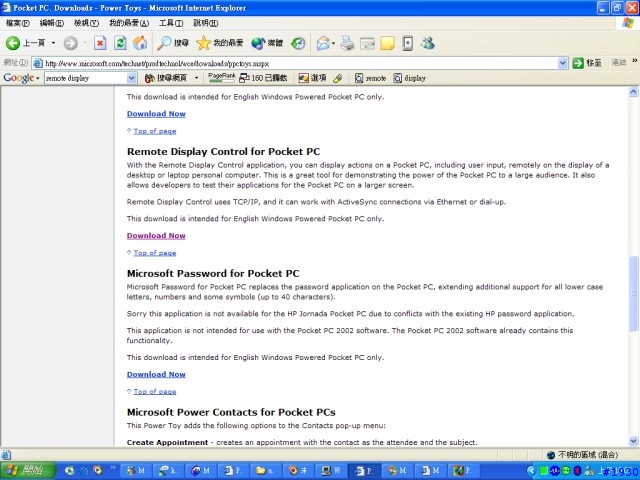Open the File (檔案) menu

point(18,23)
